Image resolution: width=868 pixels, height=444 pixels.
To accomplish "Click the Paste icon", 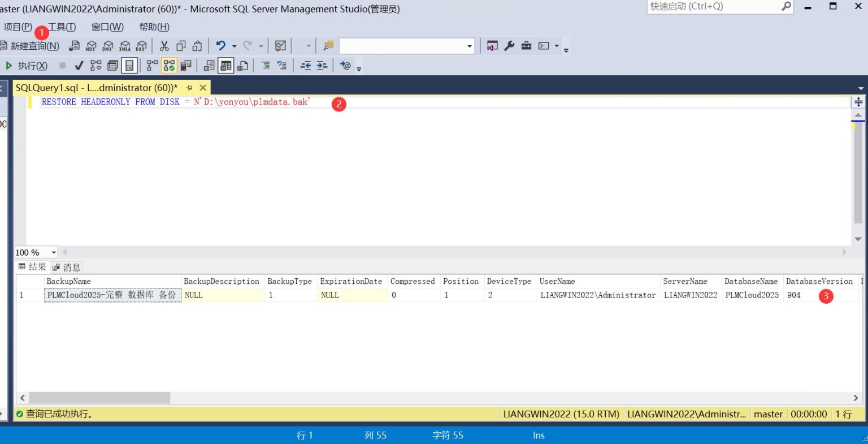I will [197, 46].
